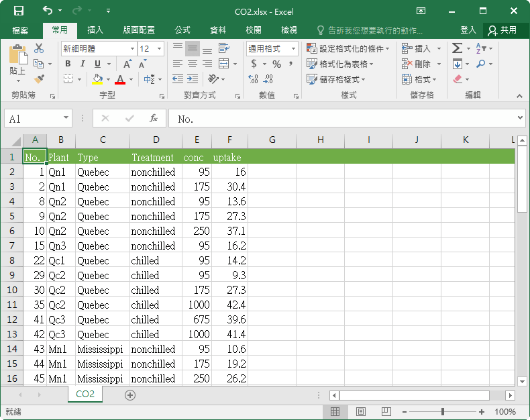Click the Insert Function fx icon
This screenshot has width=530, height=420.
click(154, 119)
